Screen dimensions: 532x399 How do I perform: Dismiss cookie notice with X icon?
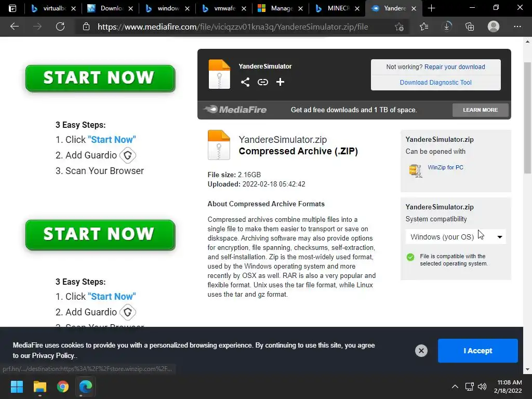421,351
